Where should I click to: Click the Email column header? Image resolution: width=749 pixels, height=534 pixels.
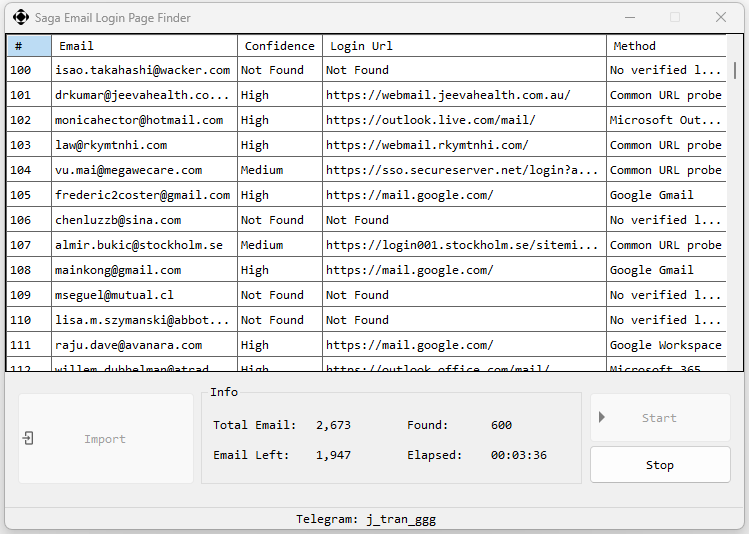tap(144, 46)
